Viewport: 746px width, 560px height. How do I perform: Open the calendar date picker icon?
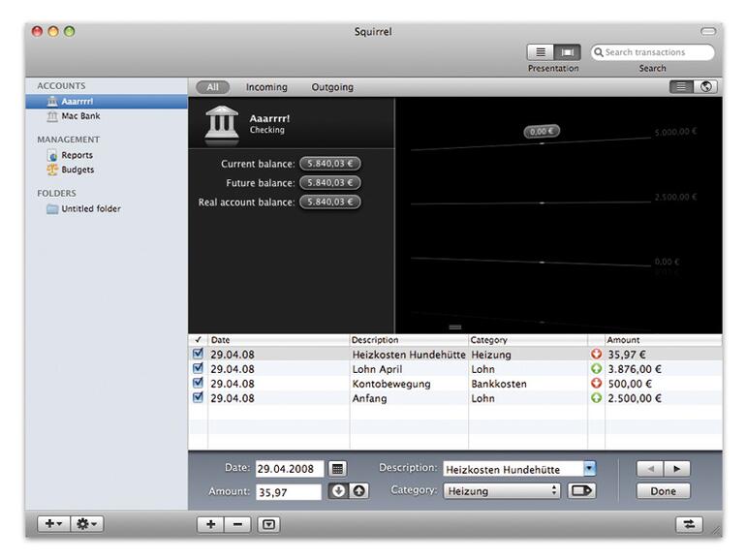coord(337,469)
